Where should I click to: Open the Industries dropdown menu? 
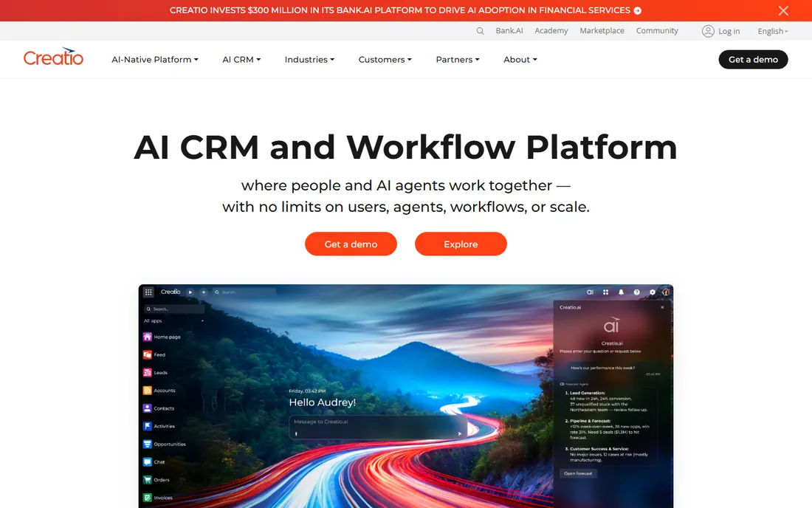click(x=309, y=60)
